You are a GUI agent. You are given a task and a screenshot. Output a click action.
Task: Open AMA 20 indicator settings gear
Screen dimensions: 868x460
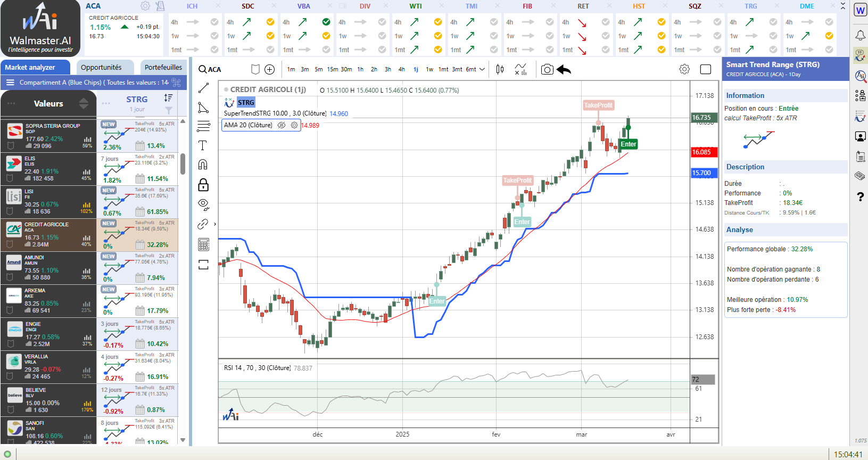(x=294, y=125)
